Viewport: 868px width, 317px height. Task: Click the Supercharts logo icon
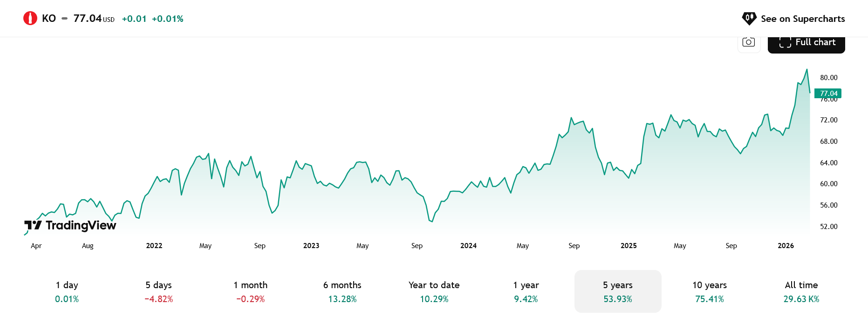coord(749,19)
